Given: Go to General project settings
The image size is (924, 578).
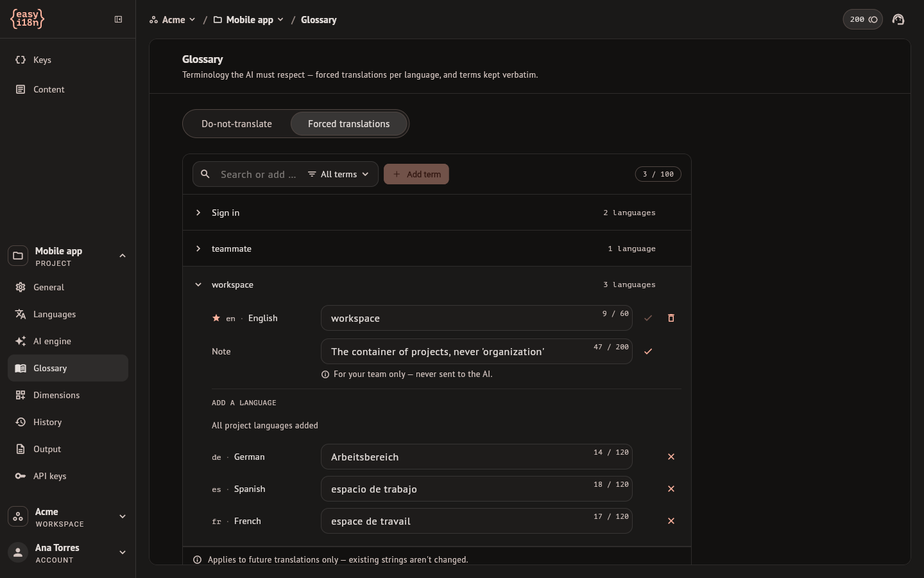Looking at the screenshot, I should tap(68, 287).
